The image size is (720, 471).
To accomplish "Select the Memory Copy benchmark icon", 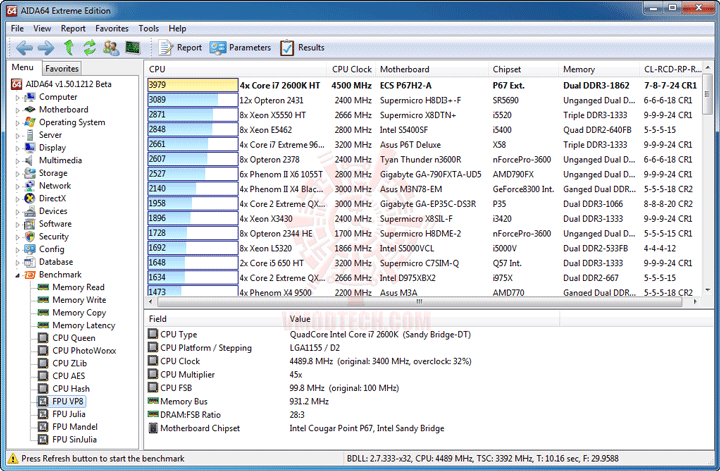I will coord(43,312).
